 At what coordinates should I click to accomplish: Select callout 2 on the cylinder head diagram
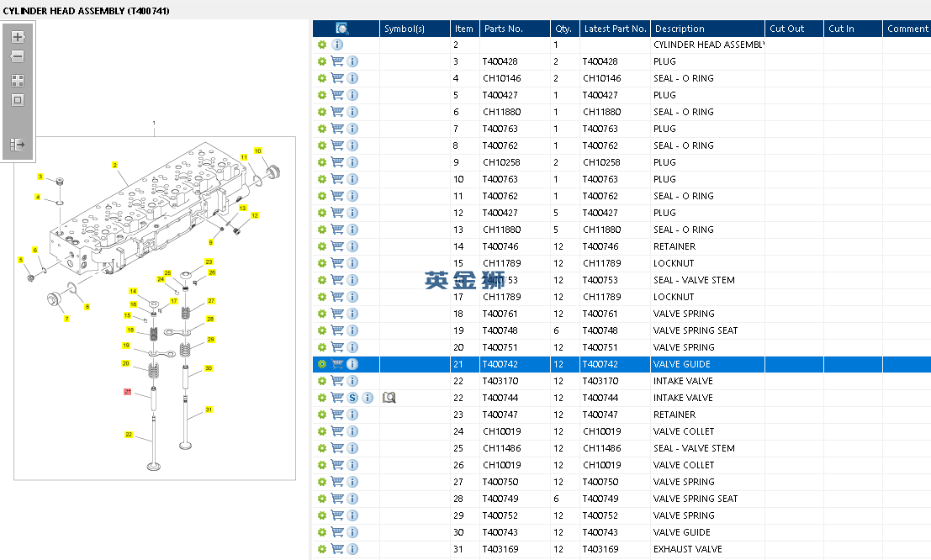[114, 165]
